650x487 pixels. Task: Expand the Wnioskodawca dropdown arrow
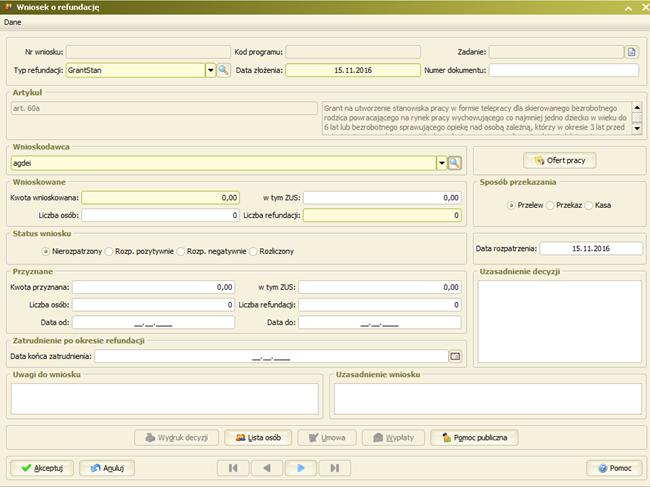point(441,163)
